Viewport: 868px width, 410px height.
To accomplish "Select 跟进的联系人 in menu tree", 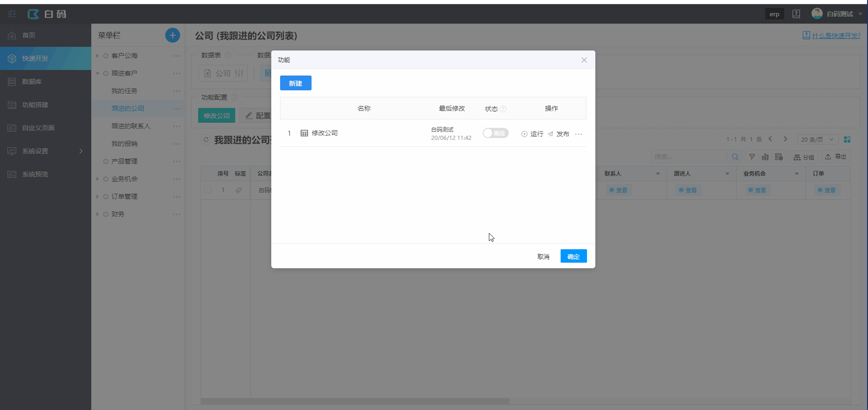I will pyautogui.click(x=131, y=126).
